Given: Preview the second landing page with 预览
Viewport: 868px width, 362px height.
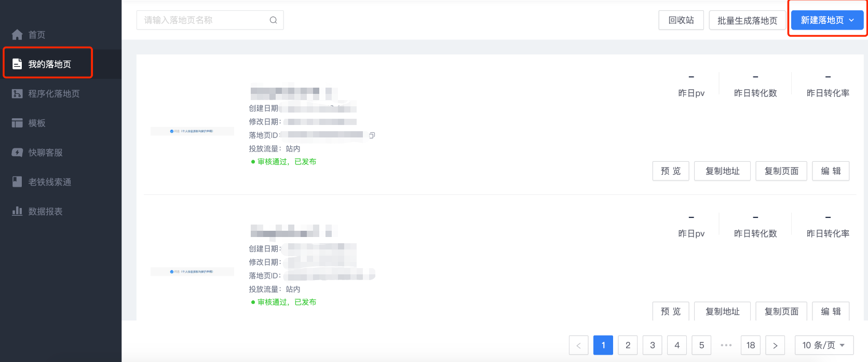Looking at the screenshot, I should [x=671, y=311].
